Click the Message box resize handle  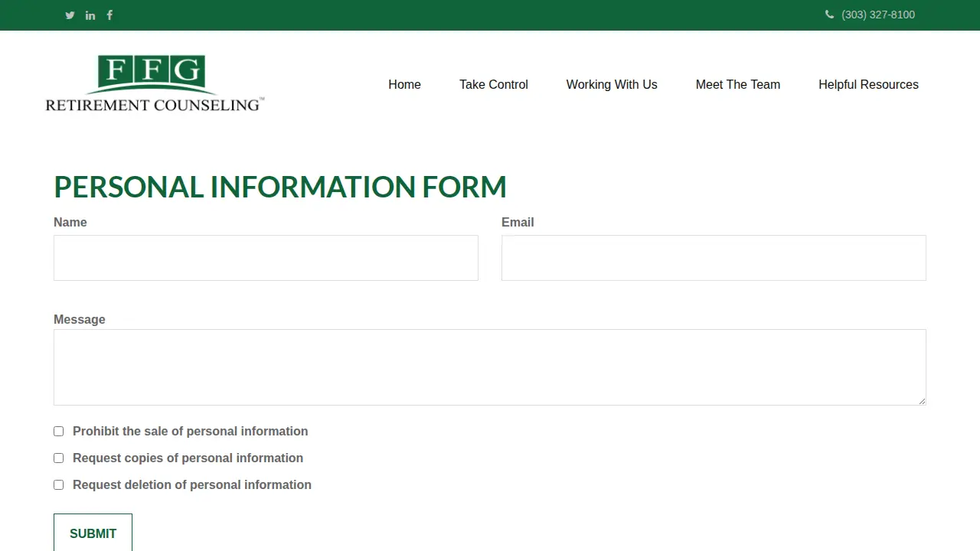(922, 400)
